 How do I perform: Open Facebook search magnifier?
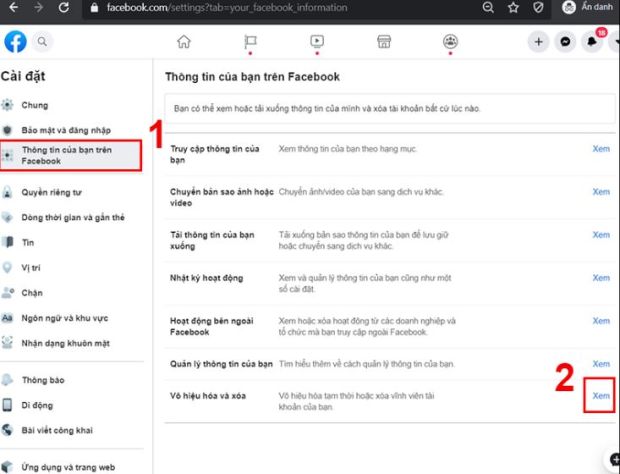[x=42, y=42]
